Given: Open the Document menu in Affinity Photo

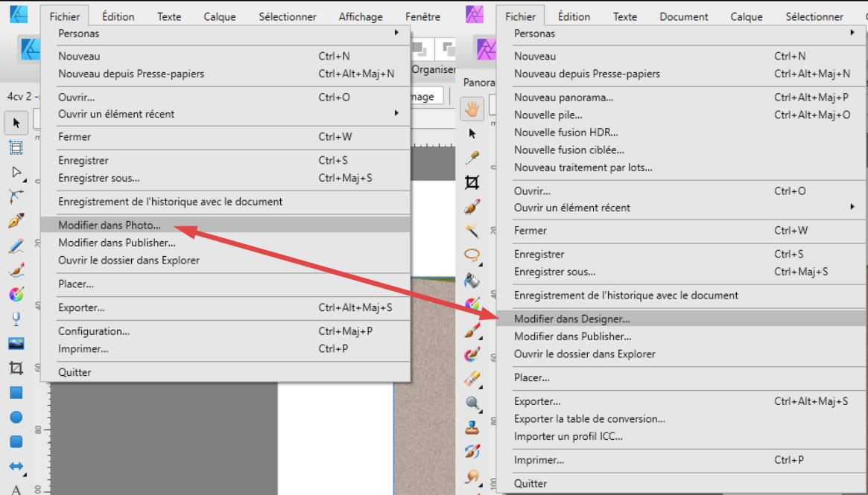Looking at the screenshot, I should (684, 16).
